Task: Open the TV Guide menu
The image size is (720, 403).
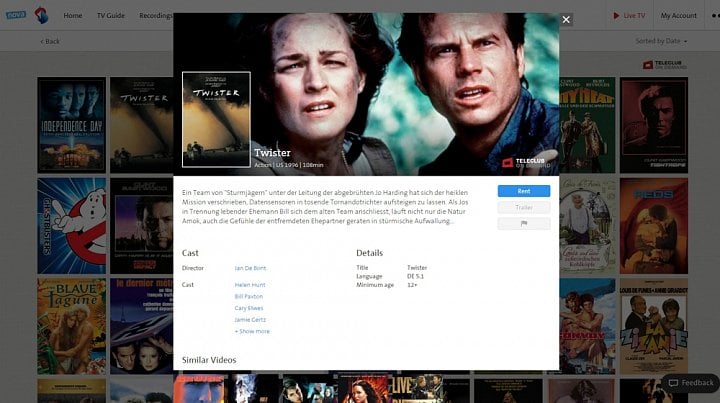Action: tap(111, 16)
